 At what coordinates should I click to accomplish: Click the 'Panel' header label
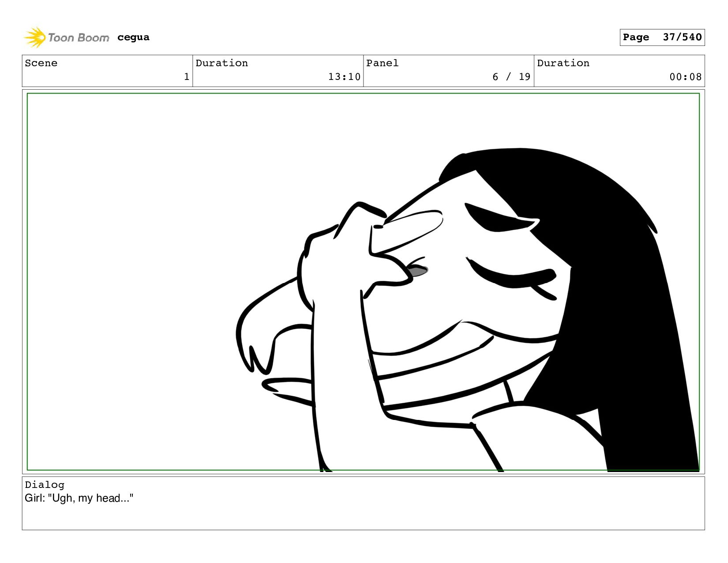click(x=382, y=63)
